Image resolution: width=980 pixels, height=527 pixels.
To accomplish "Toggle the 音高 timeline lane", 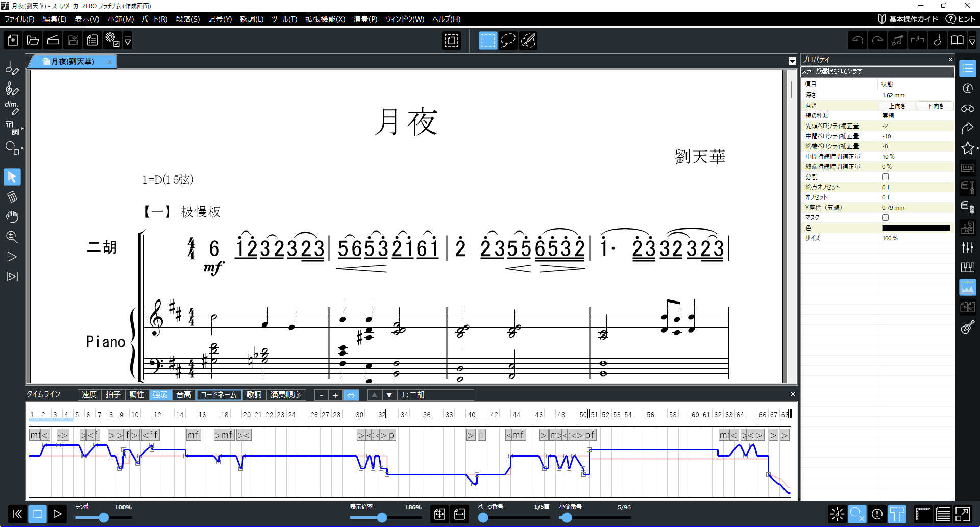I will coord(184,395).
